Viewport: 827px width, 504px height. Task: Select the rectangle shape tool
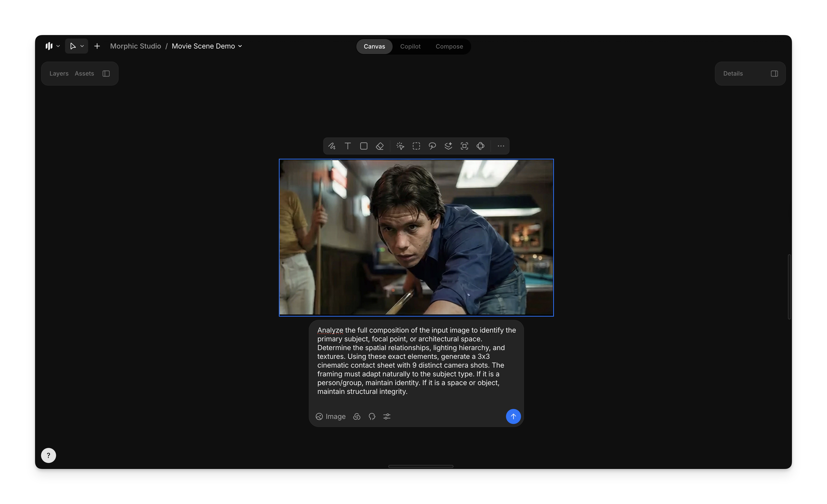pos(363,146)
